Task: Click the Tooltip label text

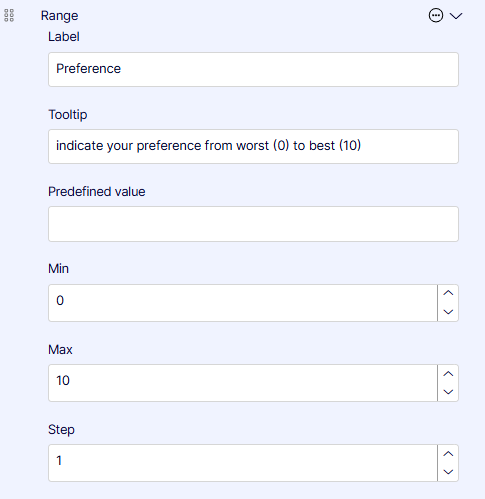Action: [68, 115]
